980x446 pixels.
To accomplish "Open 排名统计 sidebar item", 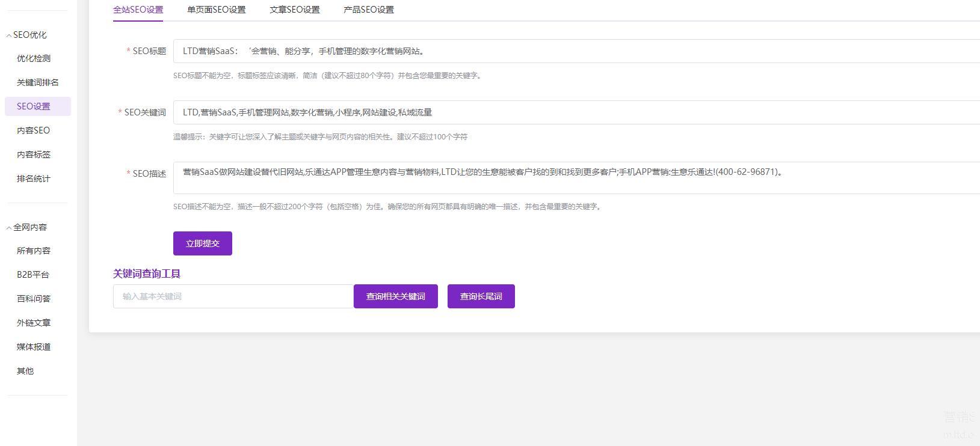I will [34, 179].
